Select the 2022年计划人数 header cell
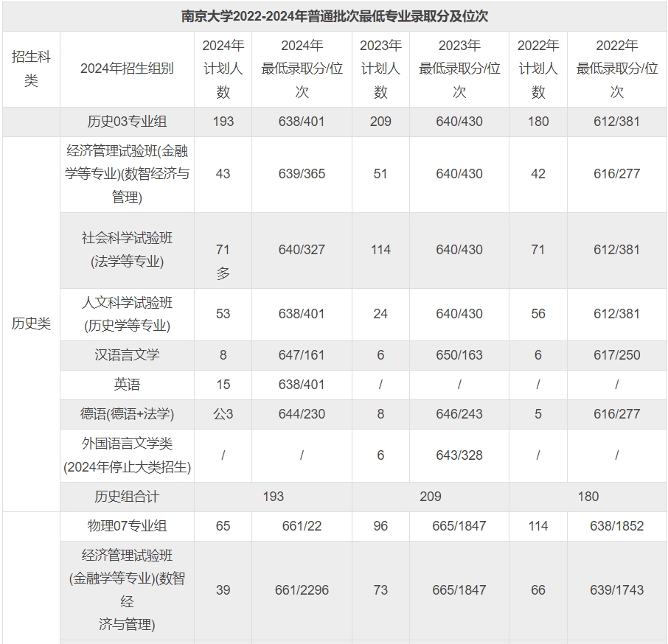This screenshot has width=668, height=644. (538, 69)
